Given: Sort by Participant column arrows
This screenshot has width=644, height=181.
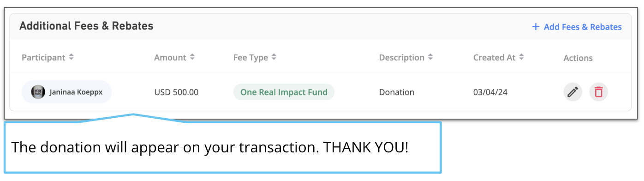Looking at the screenshot, I should point(71,57).
